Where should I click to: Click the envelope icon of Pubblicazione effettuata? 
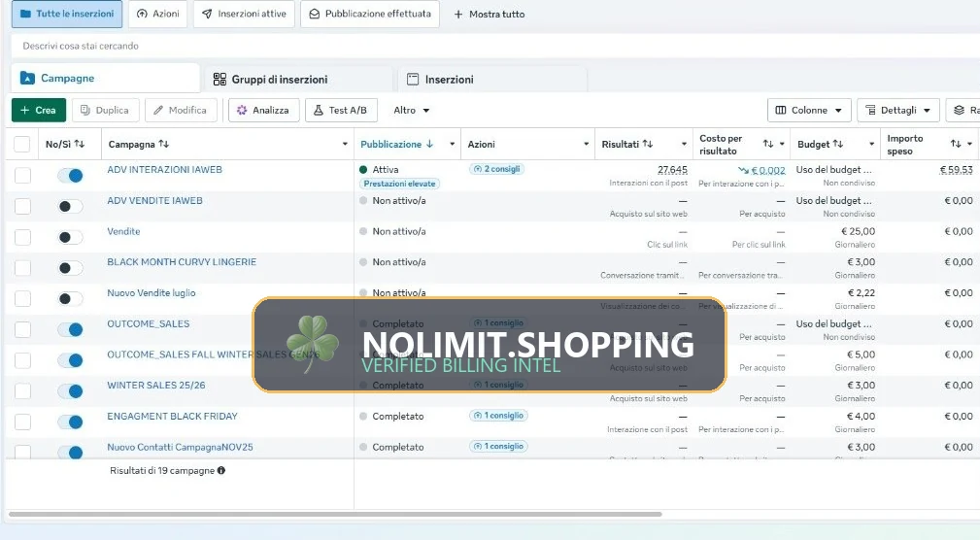point(315,14)
